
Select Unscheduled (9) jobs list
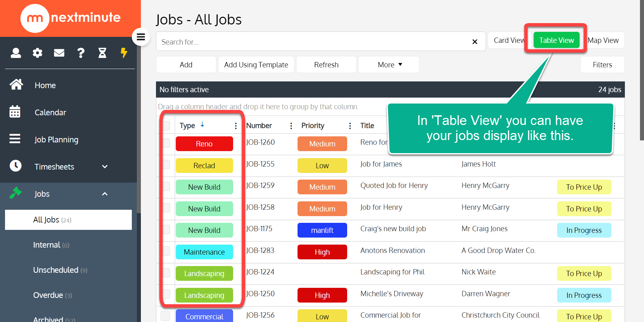click(60, 270)
